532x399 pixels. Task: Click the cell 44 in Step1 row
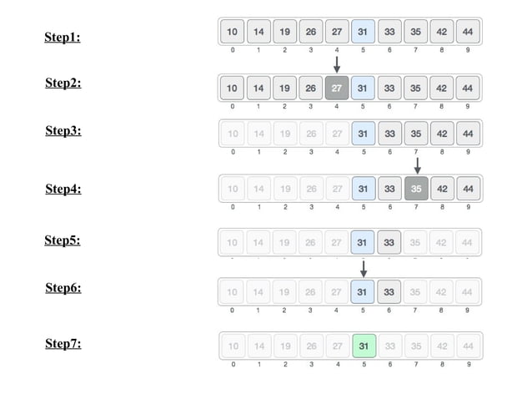click(468, 32)
